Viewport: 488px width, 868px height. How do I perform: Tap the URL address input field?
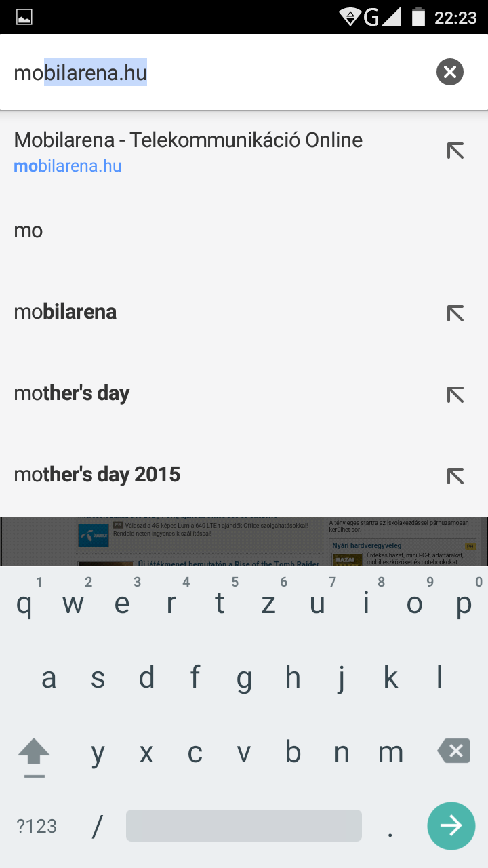[217, 73]
